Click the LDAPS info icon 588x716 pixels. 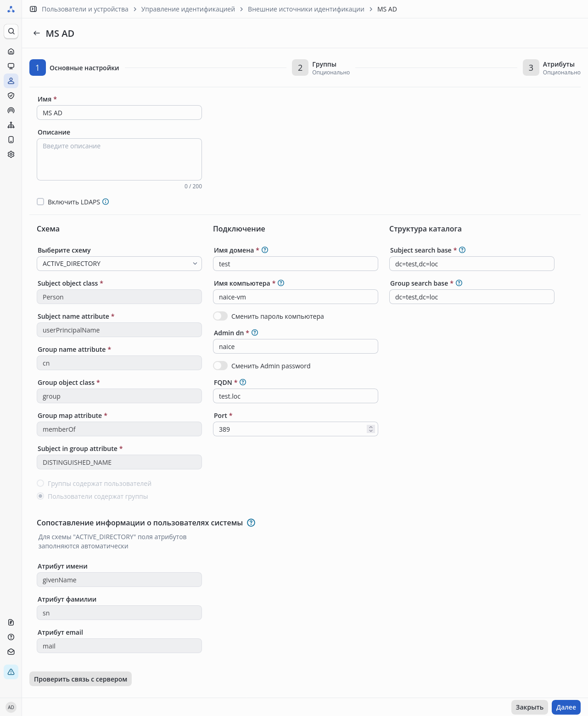click(x=106, y=202)
